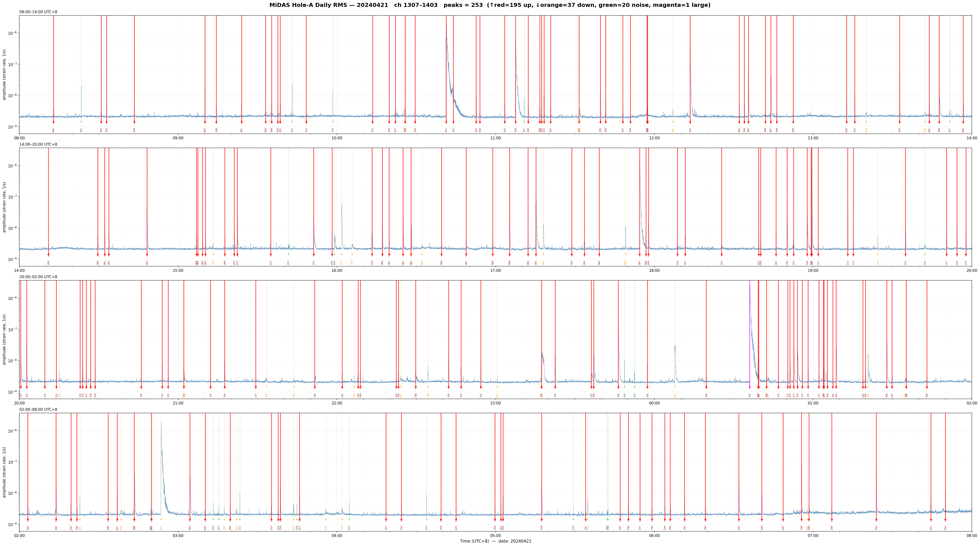Click the magenta large-peak arrow marker for peak 165

coord(750,387)
